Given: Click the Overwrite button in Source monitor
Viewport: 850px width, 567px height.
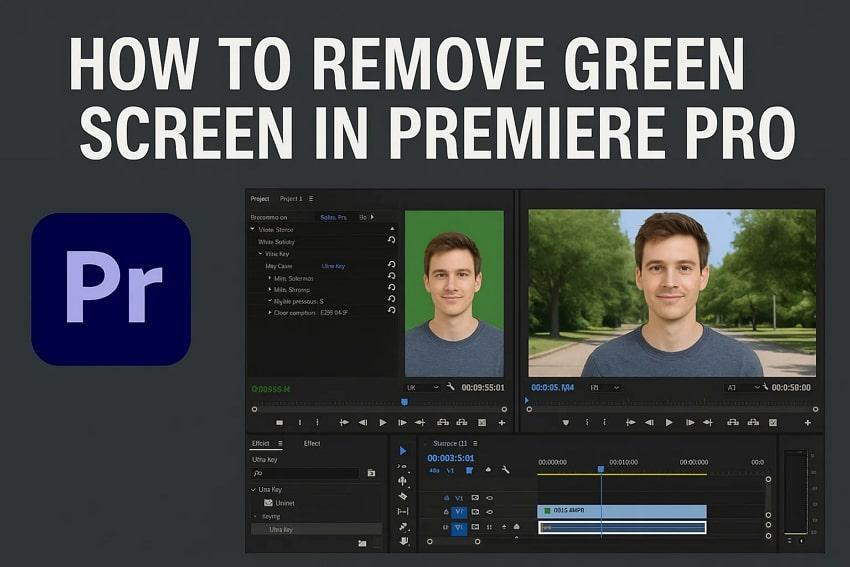Looking at the screenshot, I should [x=462, y=422].
